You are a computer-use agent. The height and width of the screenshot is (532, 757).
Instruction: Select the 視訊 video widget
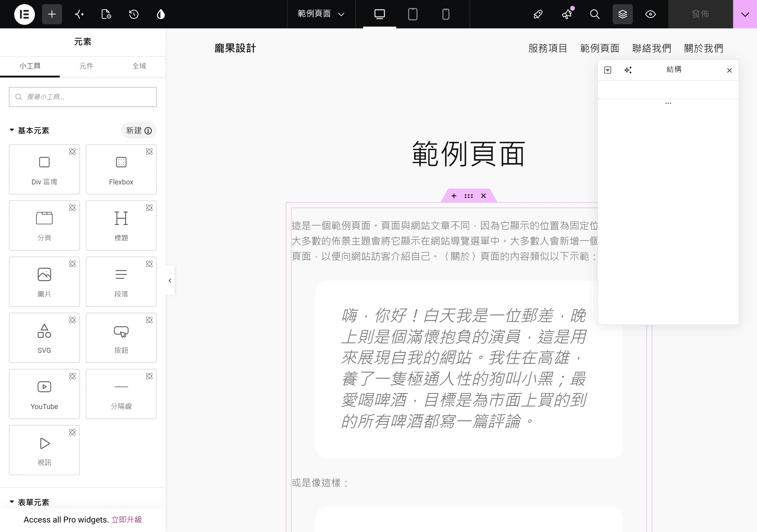(44, 450)
